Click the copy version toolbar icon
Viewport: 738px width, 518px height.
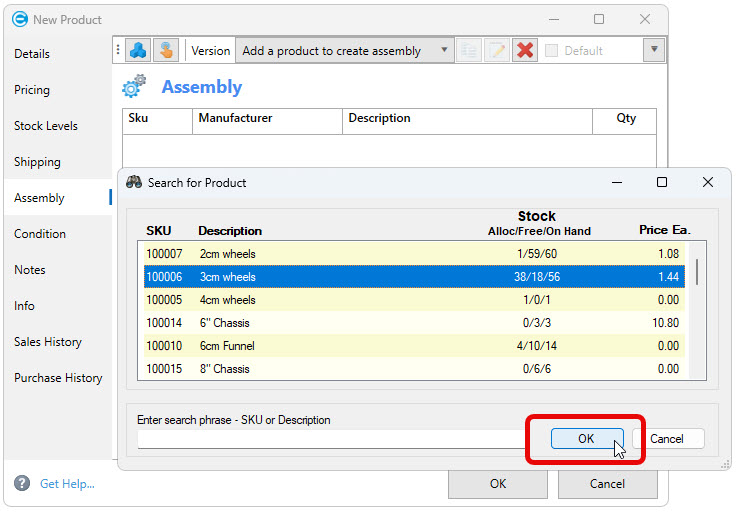[469, 50]
